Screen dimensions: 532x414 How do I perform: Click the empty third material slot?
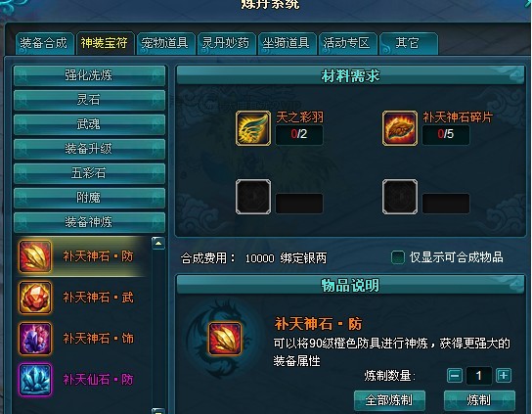point(253,197)
